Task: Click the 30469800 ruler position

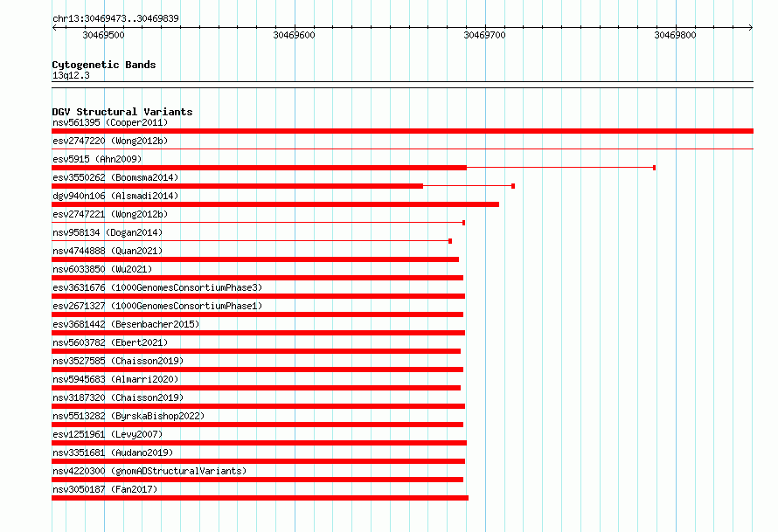Action: tap(676, 35)
